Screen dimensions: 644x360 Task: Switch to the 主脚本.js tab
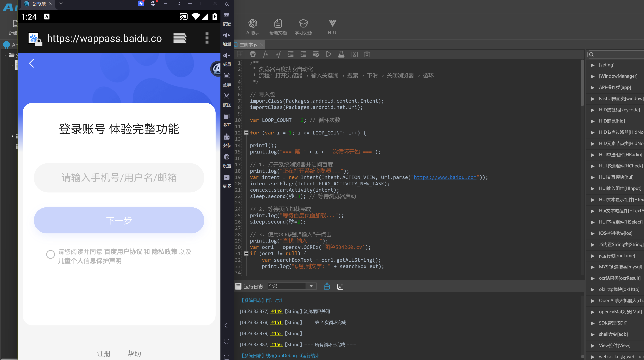tap(248, 45)
